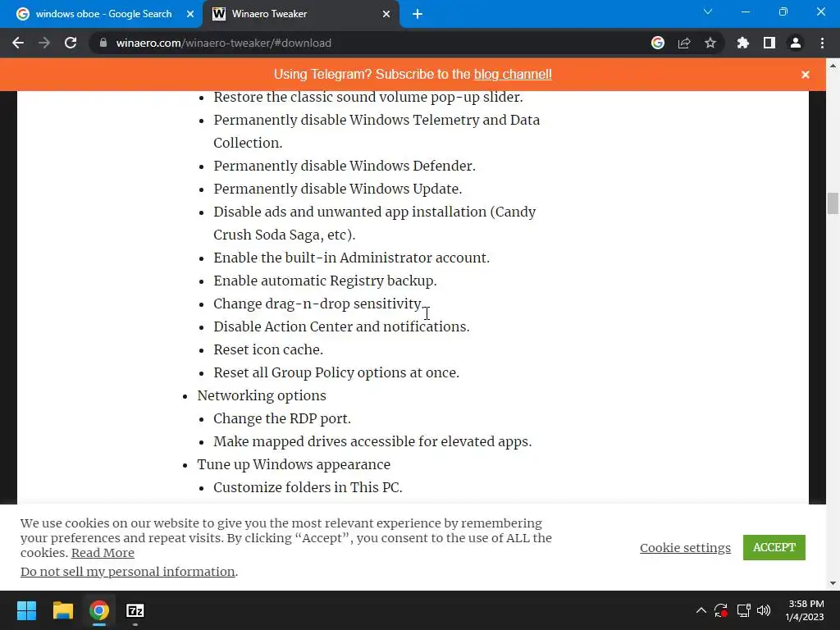
Task: Click the scrollbar down arrow
Action: 833,583
